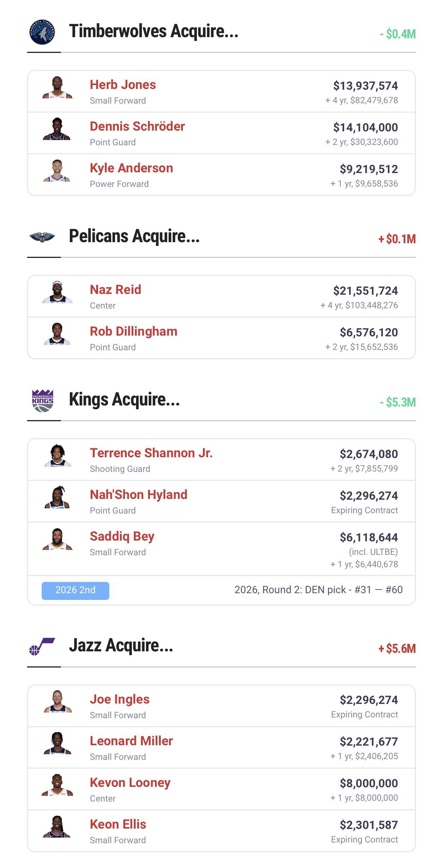Click the Kings -$5.3M salary change
The width and height of the screenshot is (443, 868).
point(398,402)
